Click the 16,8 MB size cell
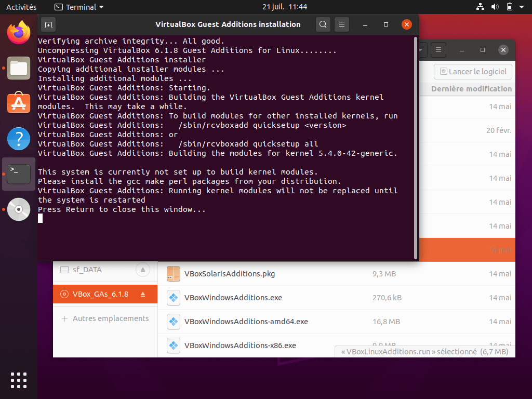The image size is (532, 399). (386, 322)
